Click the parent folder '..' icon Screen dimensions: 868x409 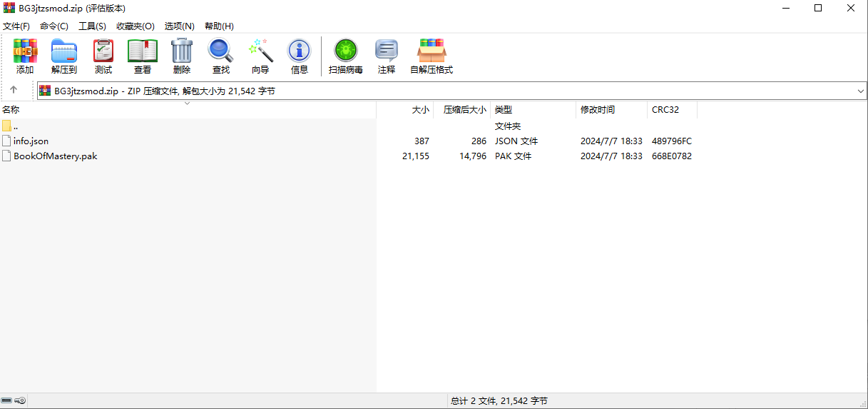point(6,126)
